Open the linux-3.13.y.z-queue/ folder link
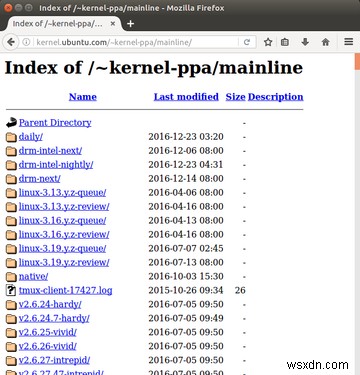The image size is (360, 375). point(62,193)
